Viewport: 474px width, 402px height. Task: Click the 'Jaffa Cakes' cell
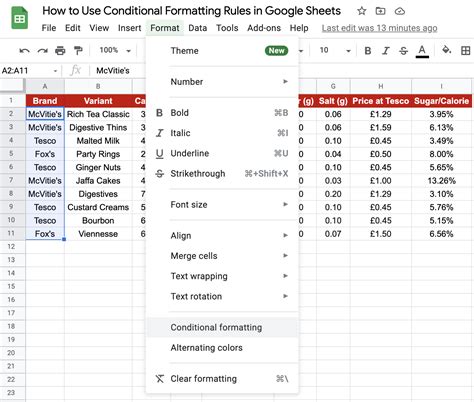tap(98, 181)
